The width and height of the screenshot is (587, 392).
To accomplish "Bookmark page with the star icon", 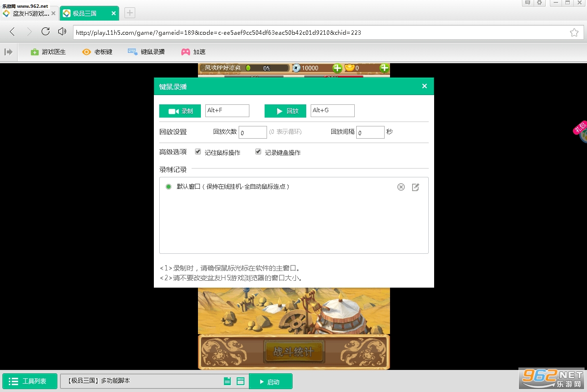I will tap(574, 32).
